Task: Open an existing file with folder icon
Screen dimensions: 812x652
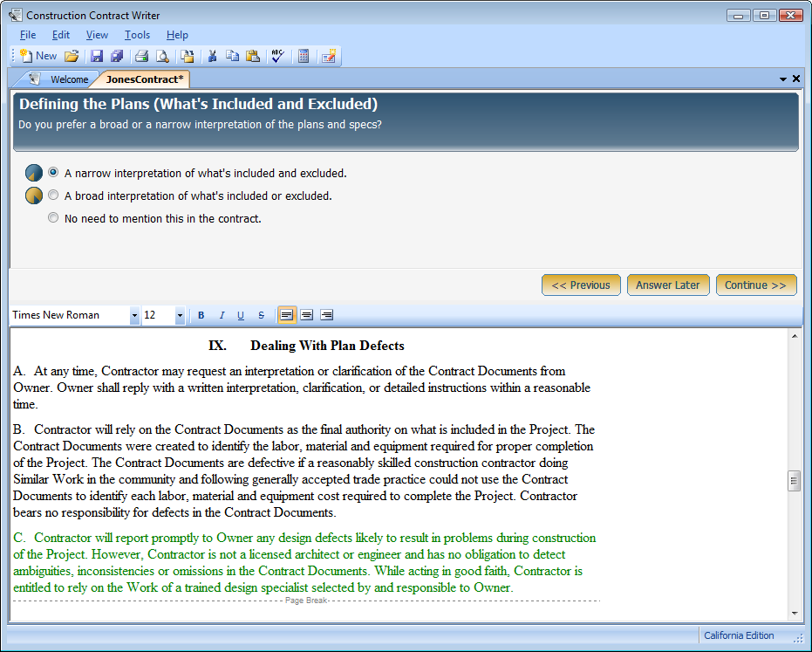Action: pos(72,56)
